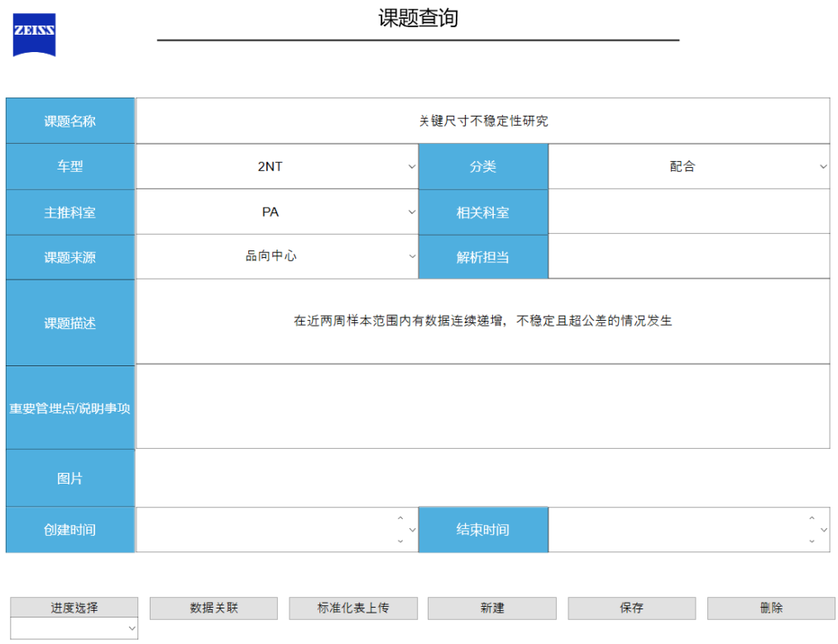
Task: Click the 进度选择 button
Action: click(x=74, y=608)
